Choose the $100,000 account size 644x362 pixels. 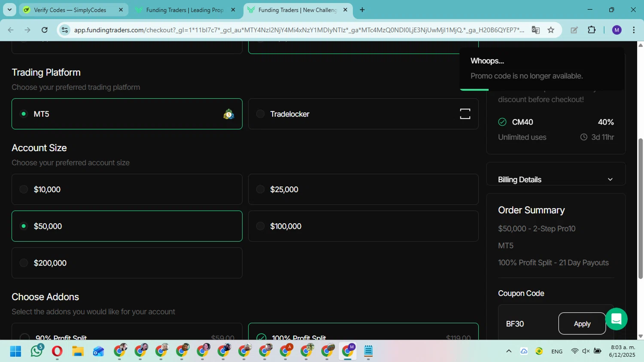[363, 226]
